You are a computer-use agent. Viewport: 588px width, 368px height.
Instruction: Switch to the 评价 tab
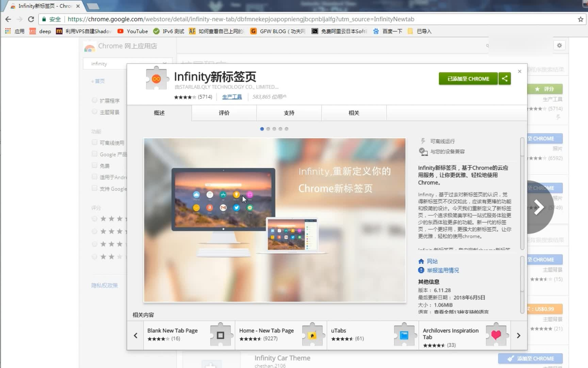(224, 113)
